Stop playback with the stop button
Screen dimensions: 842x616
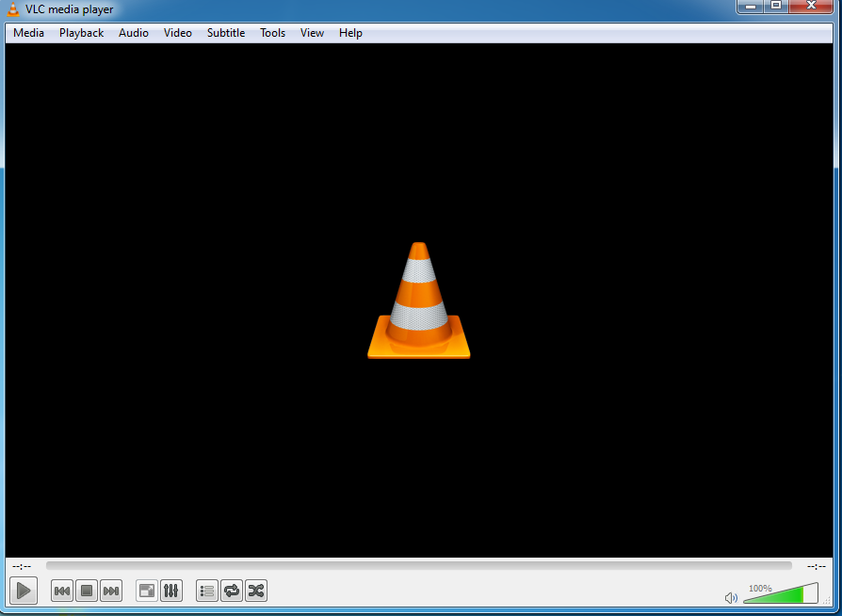pyautogui.click(x=87, y=591)
